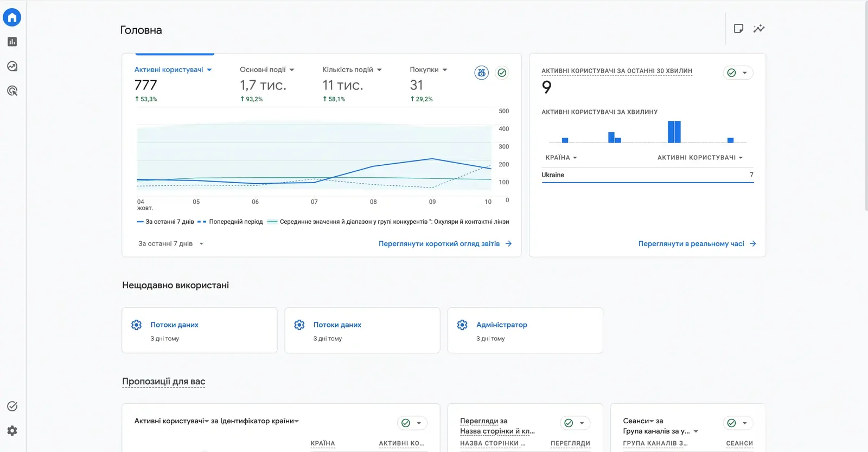Viewport: 868px width, 452px height.
Task: Open the Адміністратор recent link
Action: tap(502, 325)
